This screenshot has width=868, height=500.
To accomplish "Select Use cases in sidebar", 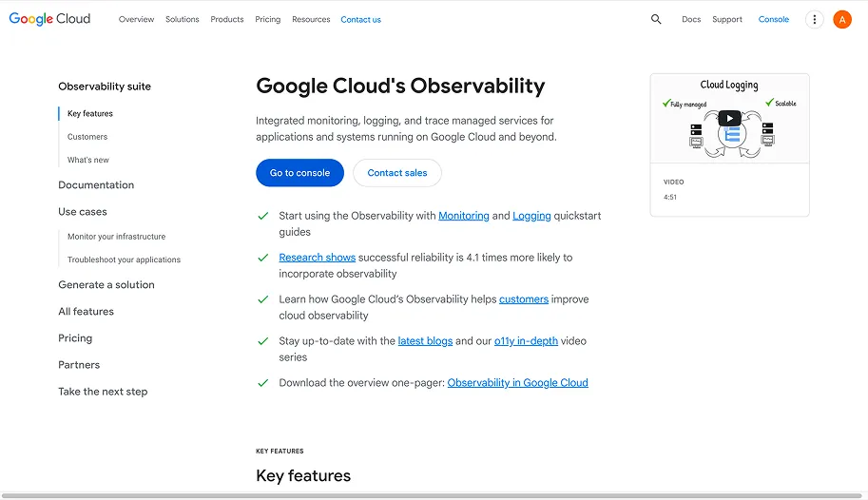I will pos(83,212).
